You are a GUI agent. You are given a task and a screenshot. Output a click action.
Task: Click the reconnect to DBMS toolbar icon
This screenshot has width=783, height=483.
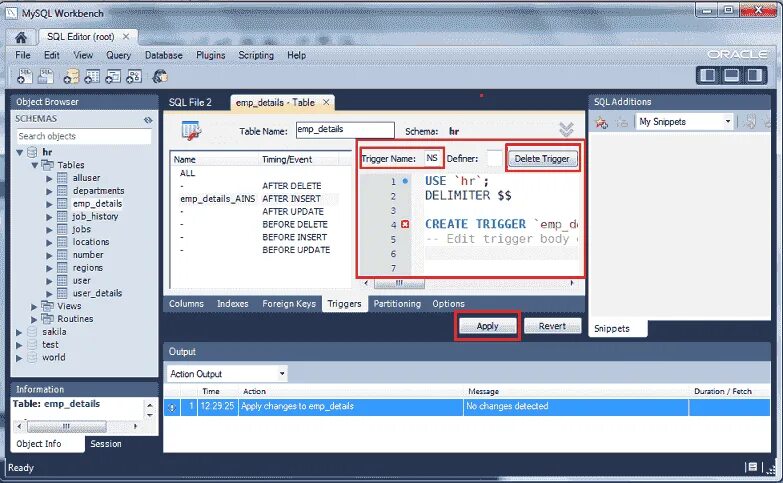pos(160,76)
